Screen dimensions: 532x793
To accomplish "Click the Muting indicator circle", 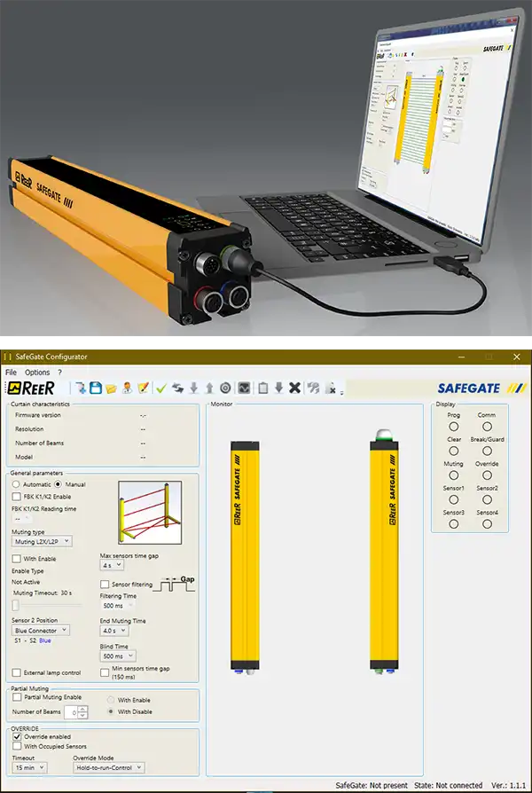I will pos(454,475).
